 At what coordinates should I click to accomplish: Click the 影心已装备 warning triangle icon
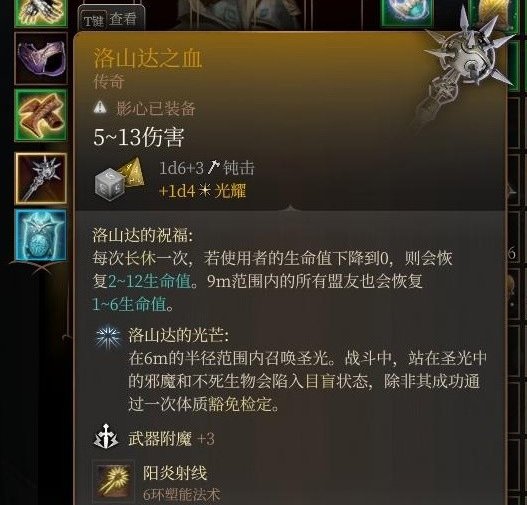point(100,108)
